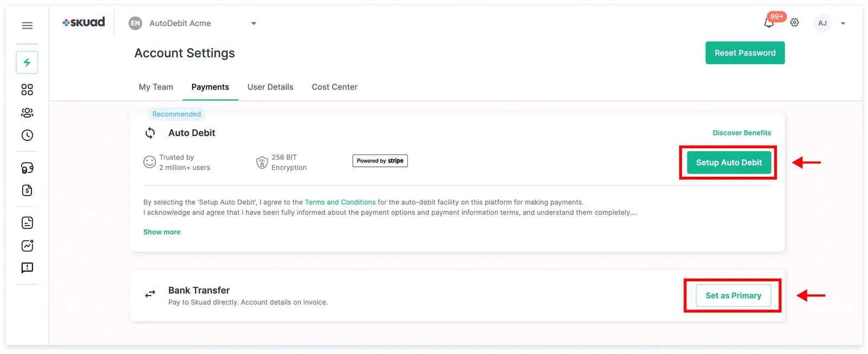The height and width of the screenshot is (354, 868).
Task: Open the Discover Benefits link
Action: 742,133
